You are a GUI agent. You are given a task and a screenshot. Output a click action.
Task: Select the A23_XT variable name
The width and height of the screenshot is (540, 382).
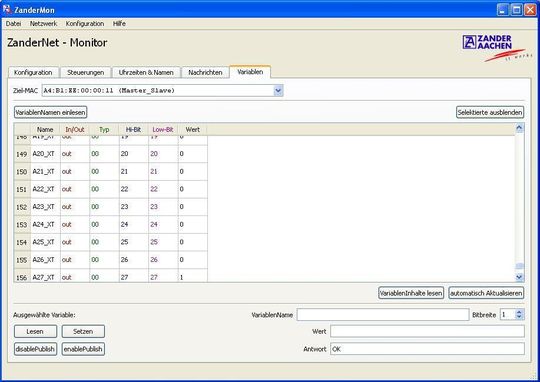tap(43, 207)
